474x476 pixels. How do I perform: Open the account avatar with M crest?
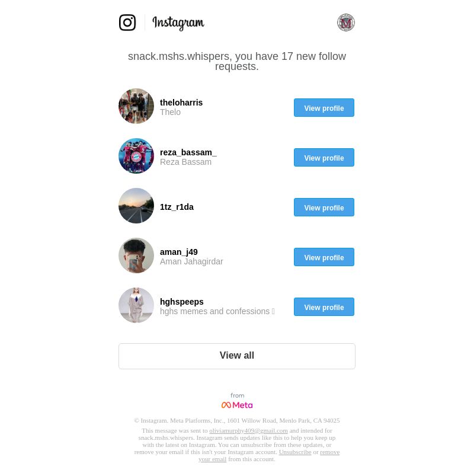[346, 23]
